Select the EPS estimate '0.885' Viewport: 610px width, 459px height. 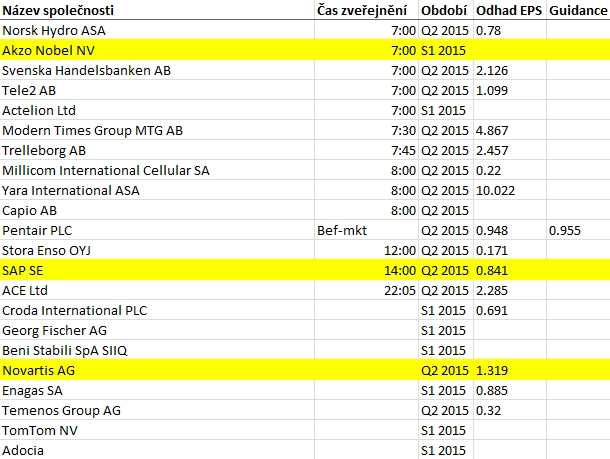coord(510,391)
